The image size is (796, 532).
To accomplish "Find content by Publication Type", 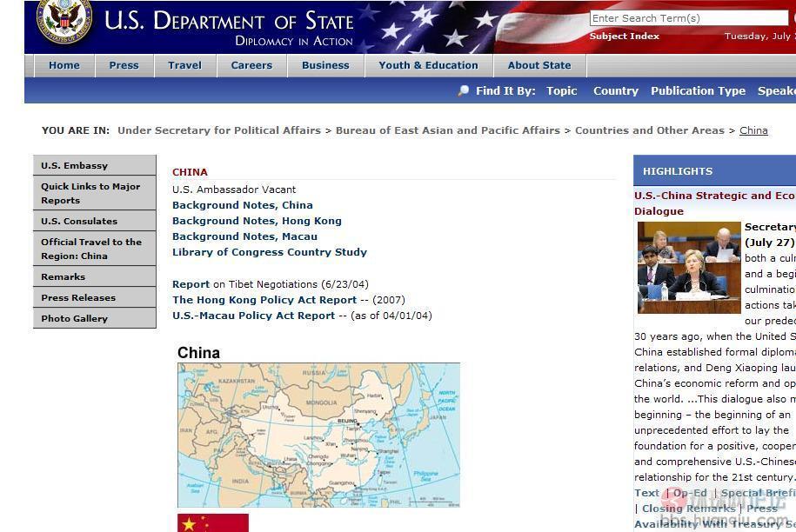I will pos(698,90).
